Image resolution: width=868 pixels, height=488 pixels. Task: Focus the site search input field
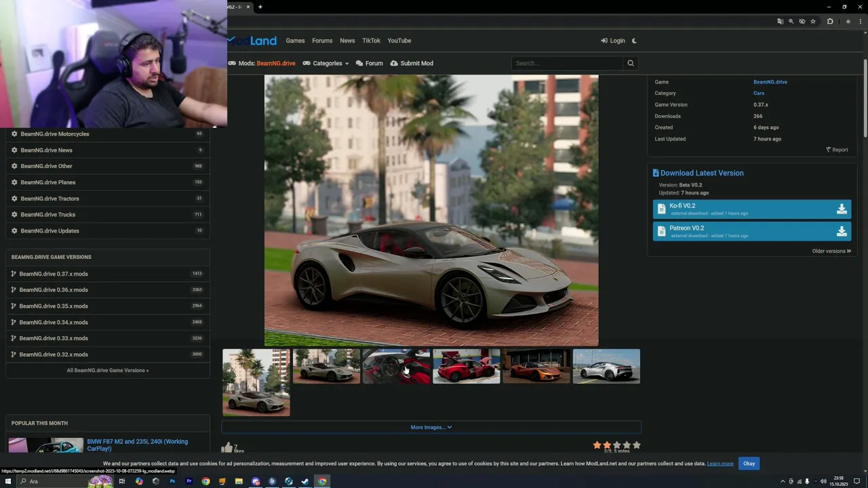567,63
